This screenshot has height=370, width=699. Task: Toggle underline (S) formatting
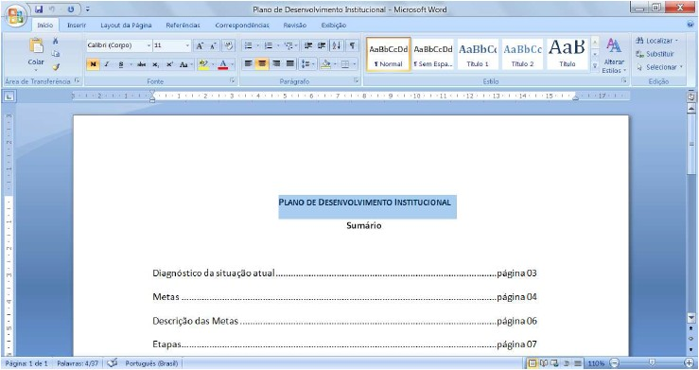pyautogui.click(x=120, y=65)
